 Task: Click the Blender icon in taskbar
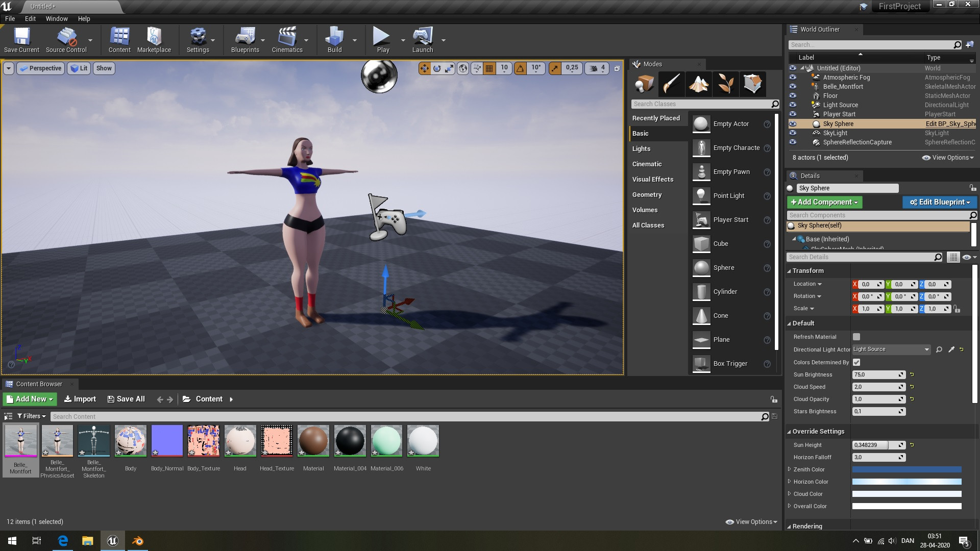point(138,541)
